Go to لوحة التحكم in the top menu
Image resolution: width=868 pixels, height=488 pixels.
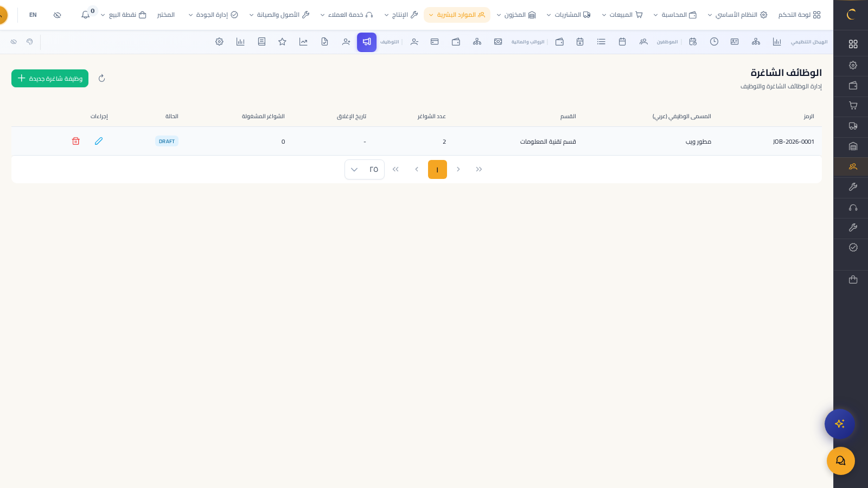click(799, 15)
